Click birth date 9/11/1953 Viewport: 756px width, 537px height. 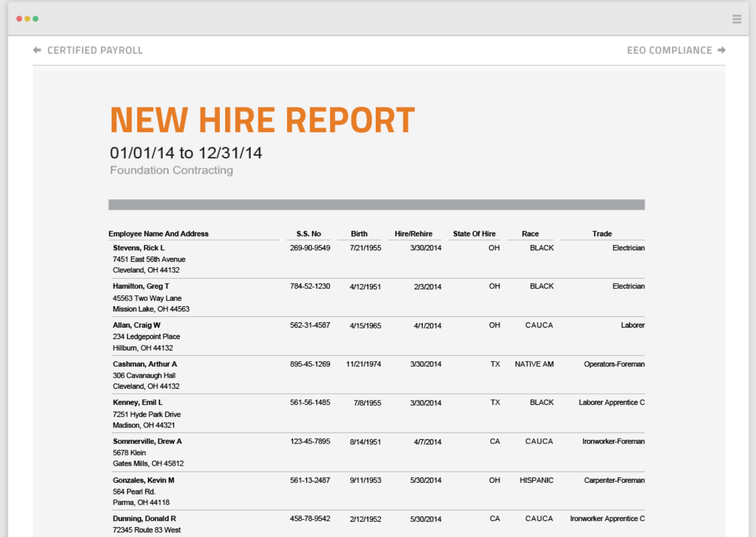[x=365, y=480]
